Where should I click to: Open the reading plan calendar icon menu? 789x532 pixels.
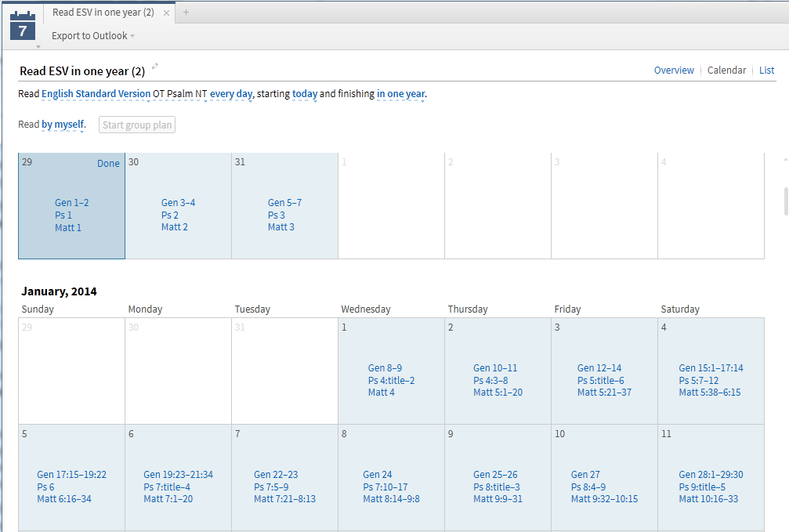click(23, 27)
